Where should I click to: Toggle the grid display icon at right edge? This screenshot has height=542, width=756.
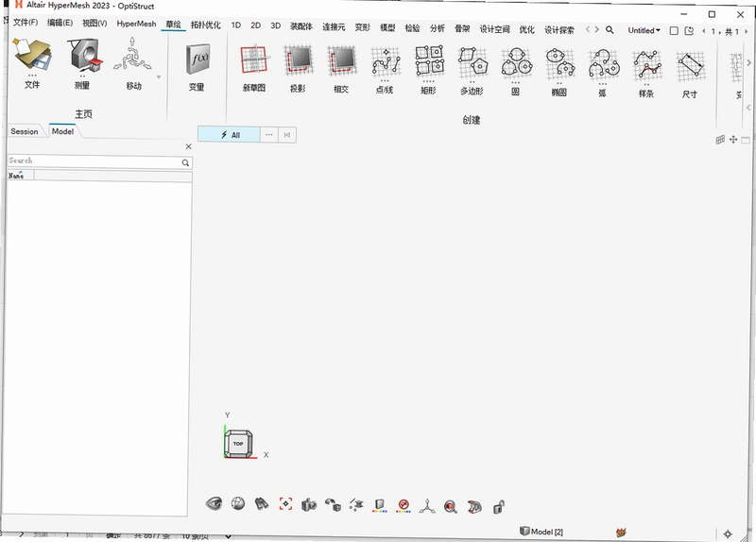[720, 139]
